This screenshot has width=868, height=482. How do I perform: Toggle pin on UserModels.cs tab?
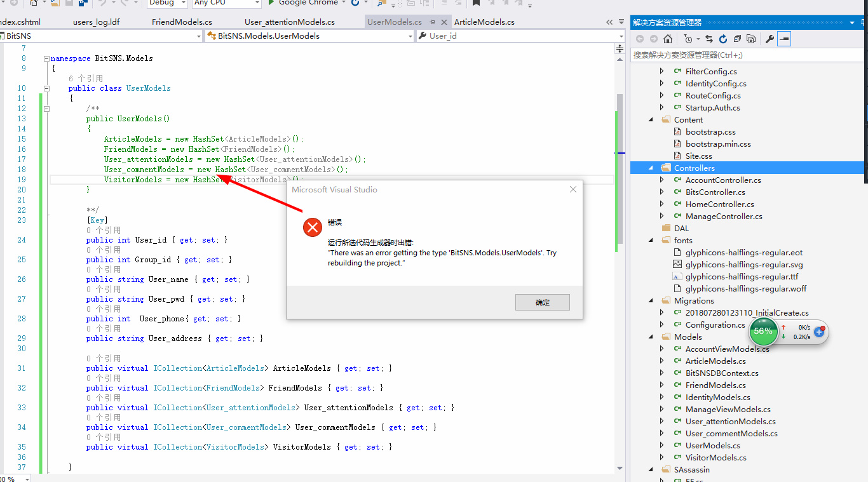(432, 22)
